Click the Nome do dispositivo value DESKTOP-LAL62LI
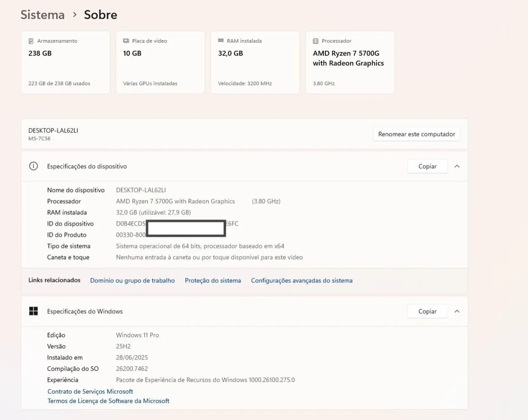Screen dimensions: 528x420 pos(141,190)
